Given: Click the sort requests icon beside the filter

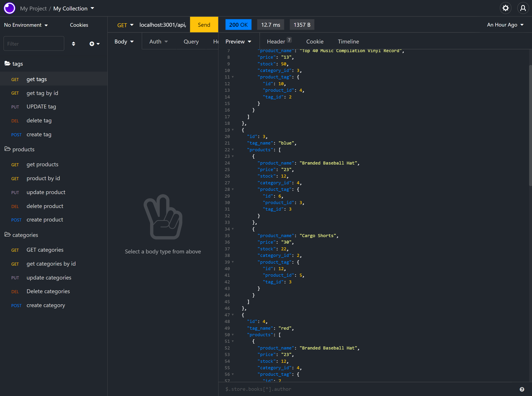Looking at the screenshot, I should (74, 44).
